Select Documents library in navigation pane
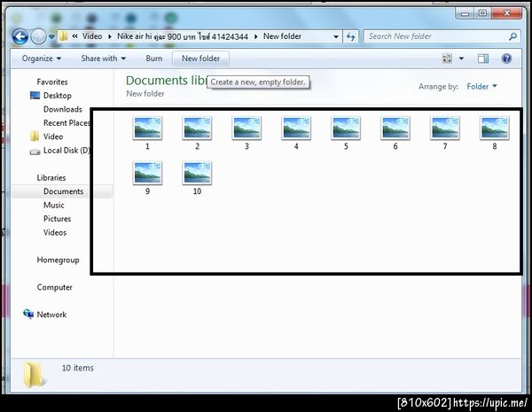 pyautogui.click(x=63, y=191)
